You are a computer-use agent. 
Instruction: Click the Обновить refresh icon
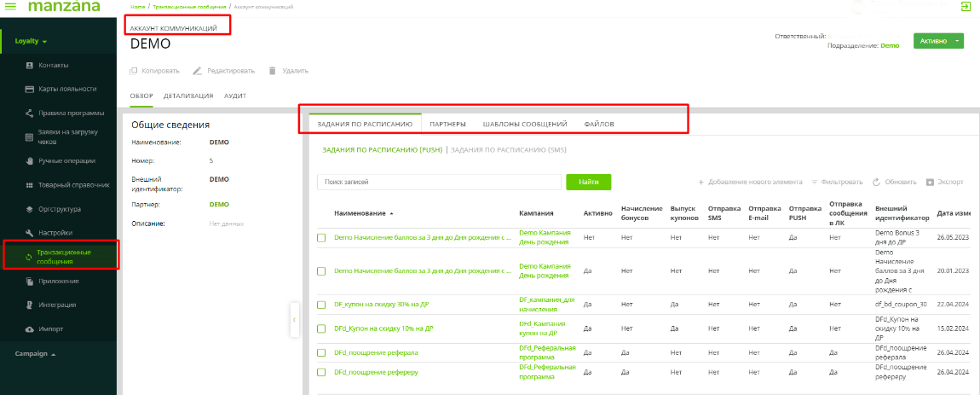click(x=875, y=182)
